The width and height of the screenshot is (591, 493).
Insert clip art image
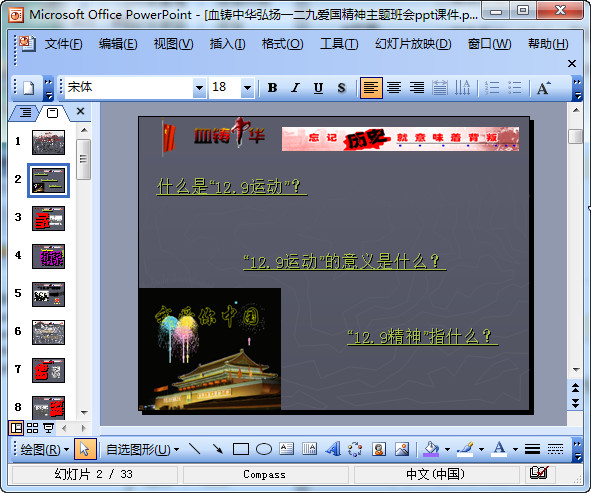[x=378, y=449]
